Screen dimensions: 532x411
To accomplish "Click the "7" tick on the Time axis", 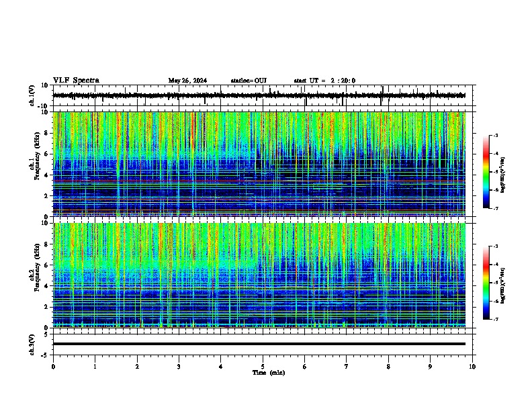I will (x=347, y=366).
